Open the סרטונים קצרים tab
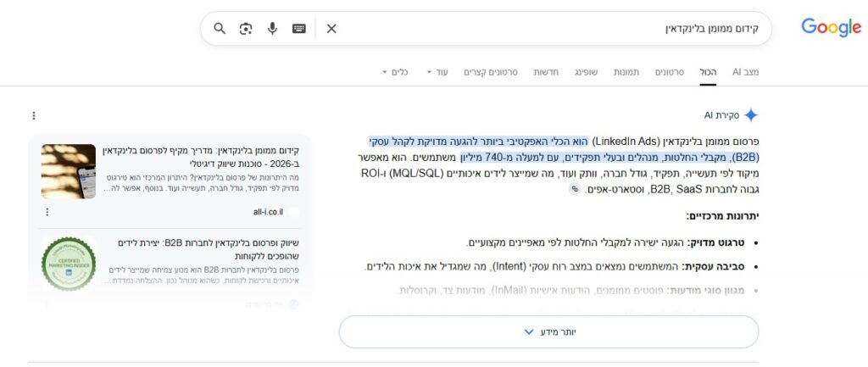Viewport: 868px width, 367px height. click(x=491, y=72)
